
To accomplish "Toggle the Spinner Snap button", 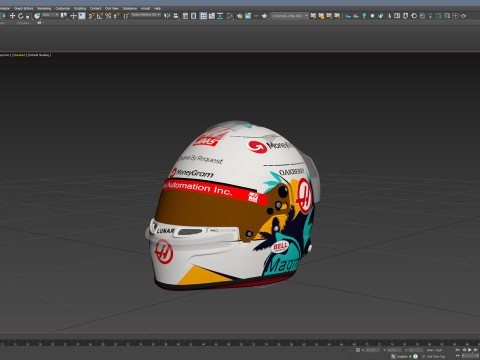I will click(x=117, y=16).
